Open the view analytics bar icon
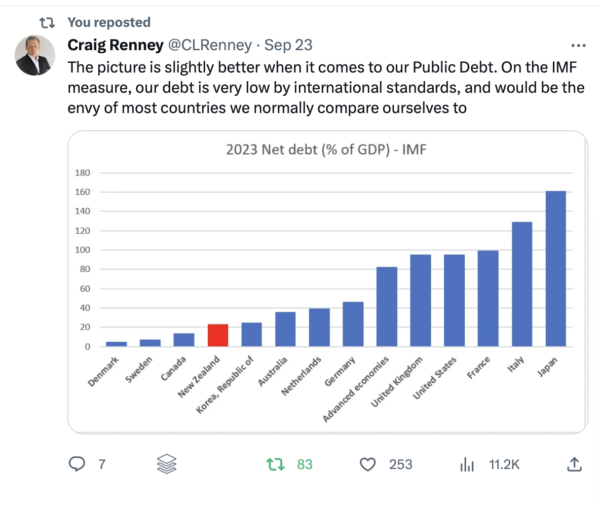Screen dimensions: 600x505 pyautogui.click(x=466, y=464)
